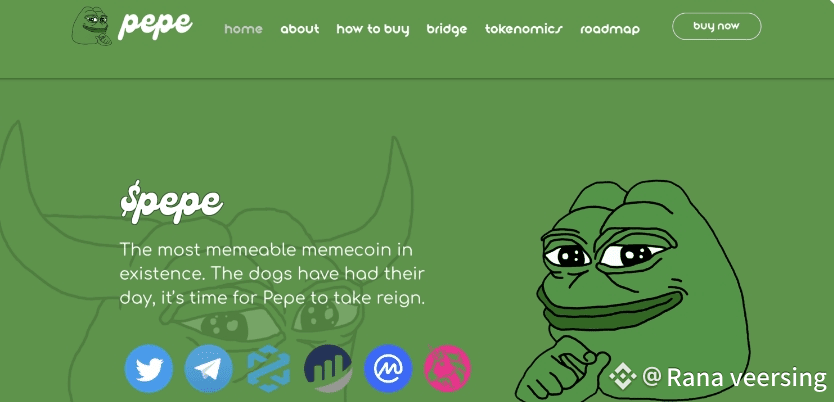
Task: Click the Binance watermark logo
Action: (x=623, y=376)
